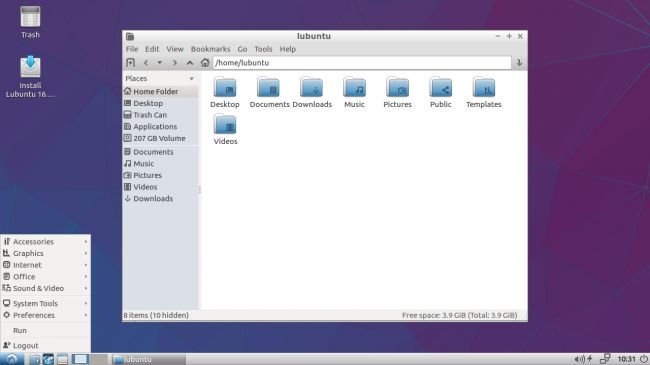Select Applications in Places sidebar
This screenshot has width=650, height=365.
(160, 126)
